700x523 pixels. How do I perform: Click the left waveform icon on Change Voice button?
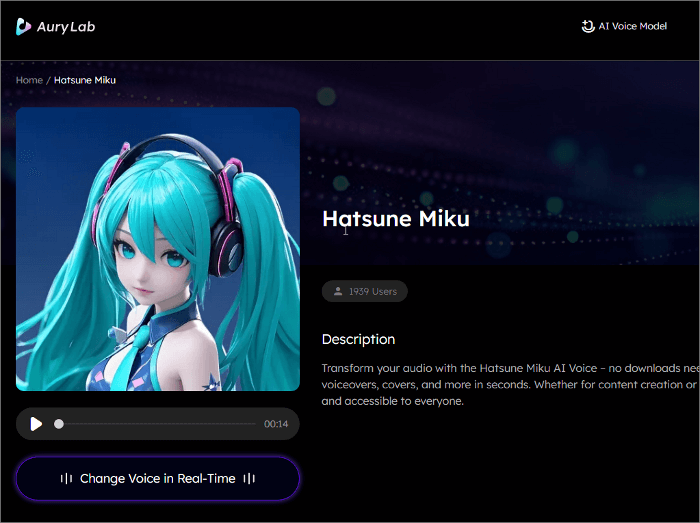[x=67, y=479]
